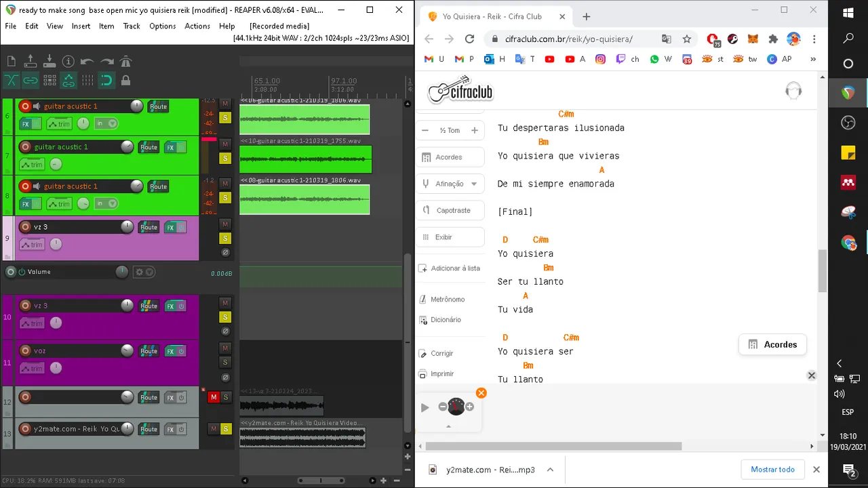This screenshot has height=488, width=868.
Task: Arm record on track 6 guitar acustic 1
Action: click(x=25, y=106)
